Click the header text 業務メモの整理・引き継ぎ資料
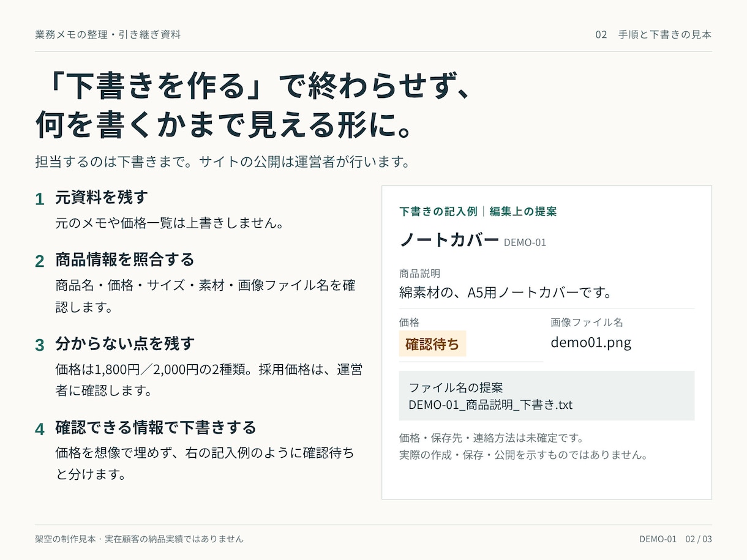 pos(108,34)
